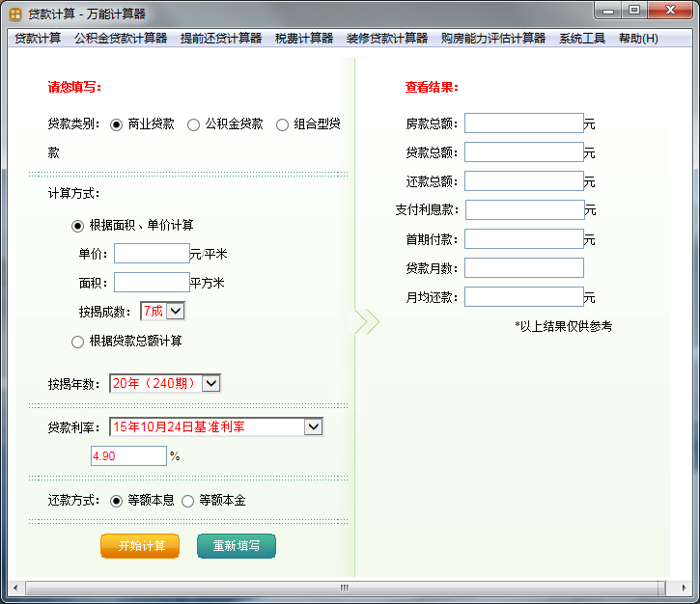Select 等额本息 repayment method
The image size is (700, 604).
(x=116, y=502)
